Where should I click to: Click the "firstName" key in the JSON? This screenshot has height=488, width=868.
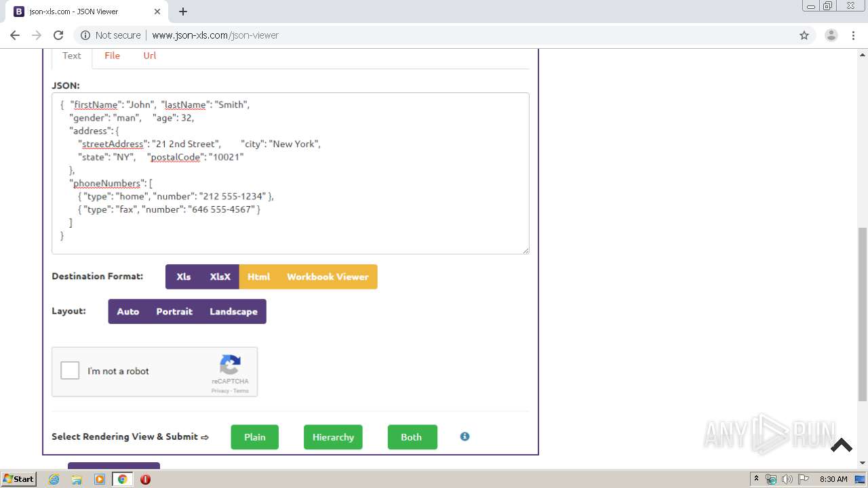[95, 104]
